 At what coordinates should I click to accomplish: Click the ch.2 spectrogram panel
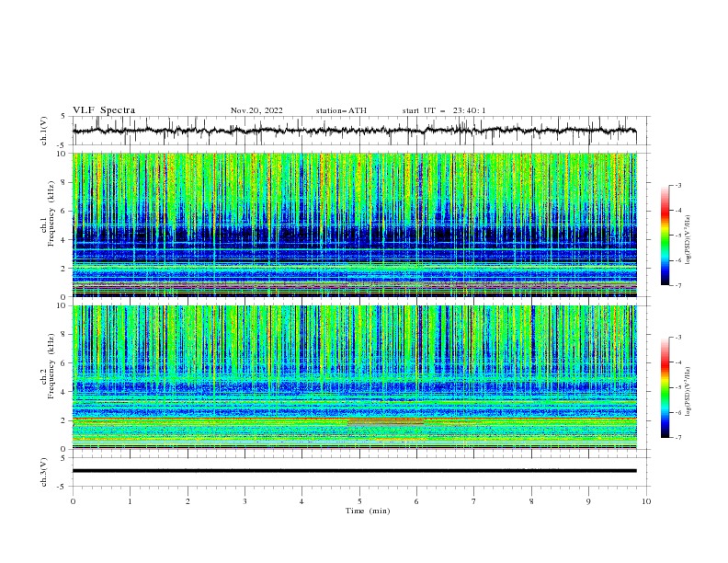[355, 377]
